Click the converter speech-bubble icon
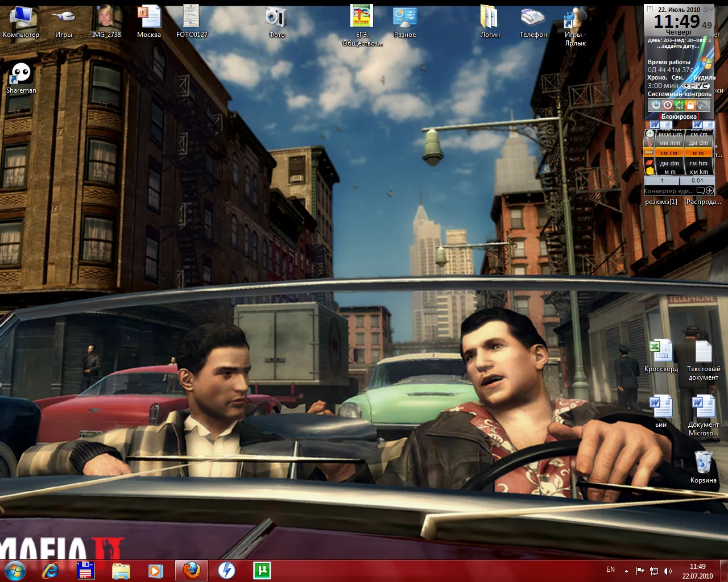 [x=701, y=190]
